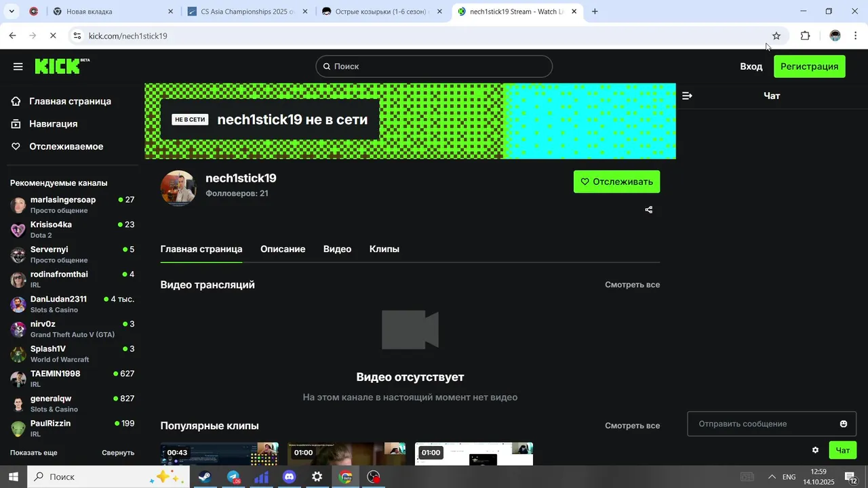Open TAEMIN1998 recommended channel

tap(72, 379)
